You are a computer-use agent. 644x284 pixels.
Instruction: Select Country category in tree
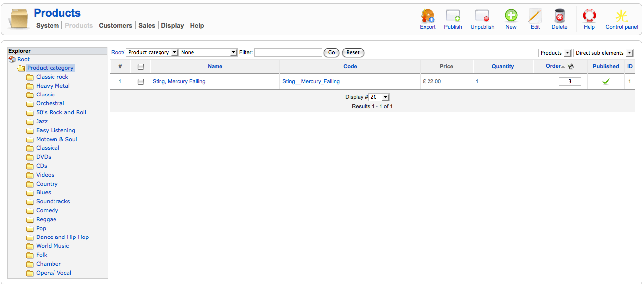(x=47, y=184)
